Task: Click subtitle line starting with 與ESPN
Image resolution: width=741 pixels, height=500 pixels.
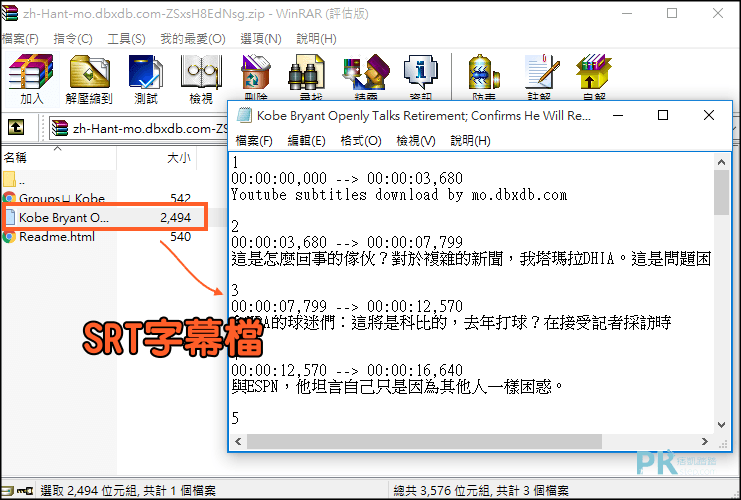Action: pyautogui.click(x=397, y=387)
